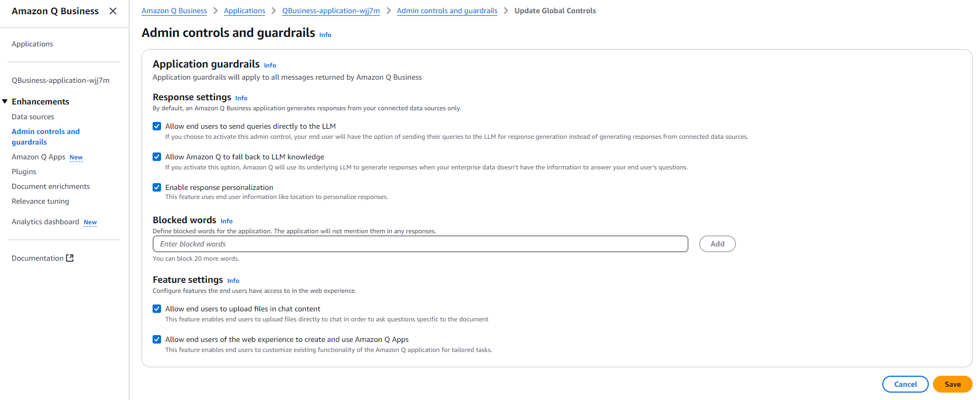Focus the Enter blocked words field

pyautogui.click(x=420, y=244)
